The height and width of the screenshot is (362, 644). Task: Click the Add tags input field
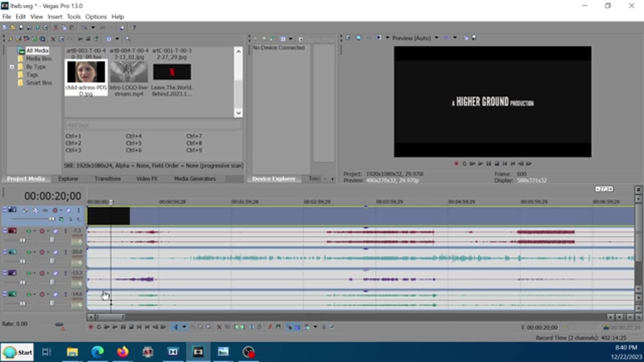click(153, 125)
